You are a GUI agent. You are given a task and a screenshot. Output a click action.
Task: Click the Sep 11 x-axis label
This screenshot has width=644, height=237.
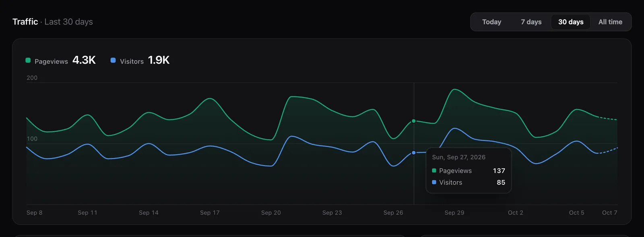87,212
